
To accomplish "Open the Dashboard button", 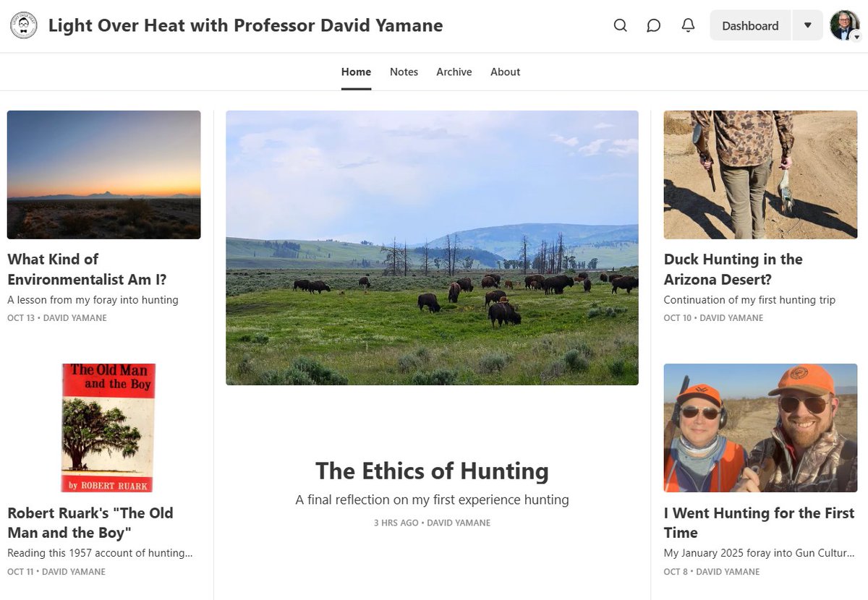I will coord(751,25).
